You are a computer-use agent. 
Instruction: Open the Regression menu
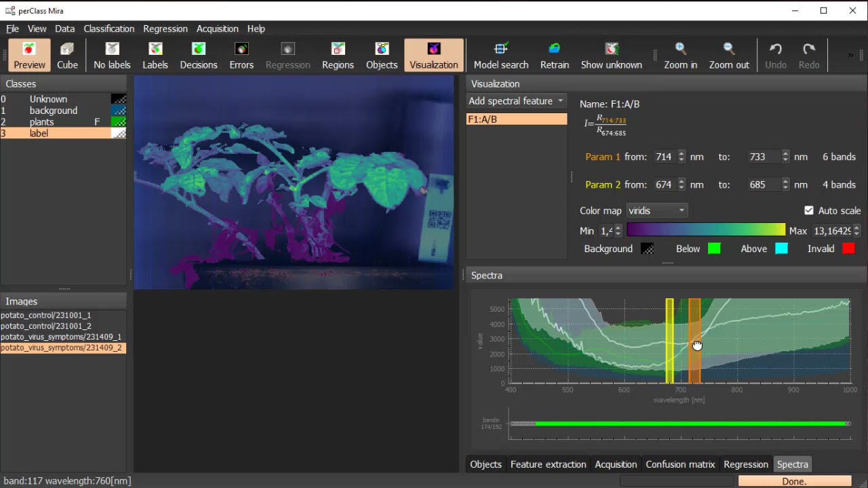[x=165, y=28]
